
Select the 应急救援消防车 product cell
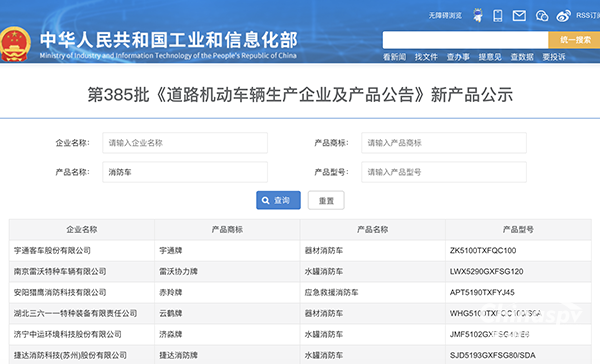(373, 292)
